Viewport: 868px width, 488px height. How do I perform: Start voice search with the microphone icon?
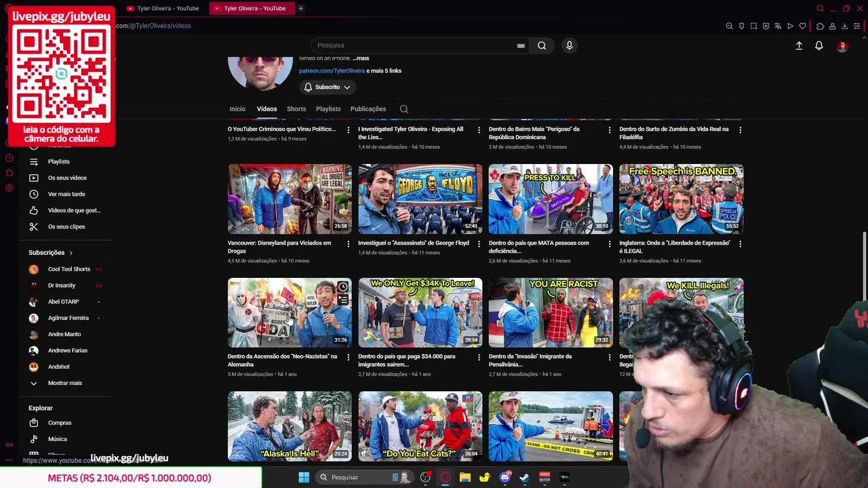569,45
